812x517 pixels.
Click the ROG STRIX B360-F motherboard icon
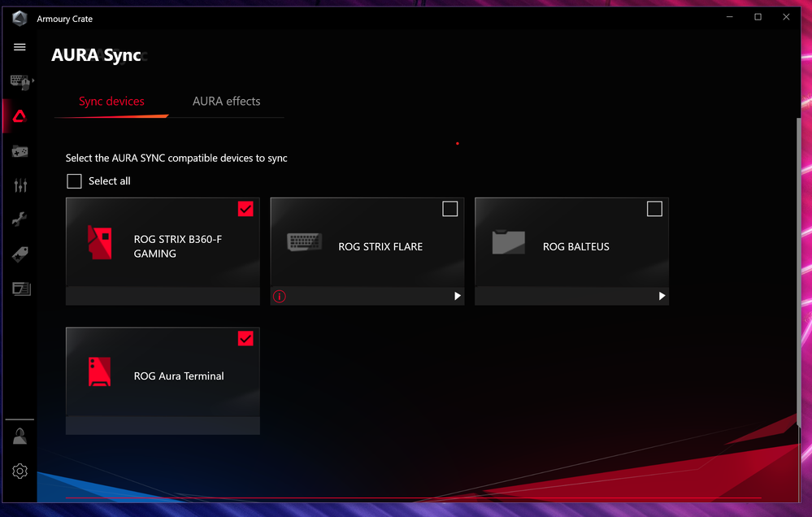click(x=99, y=242)
